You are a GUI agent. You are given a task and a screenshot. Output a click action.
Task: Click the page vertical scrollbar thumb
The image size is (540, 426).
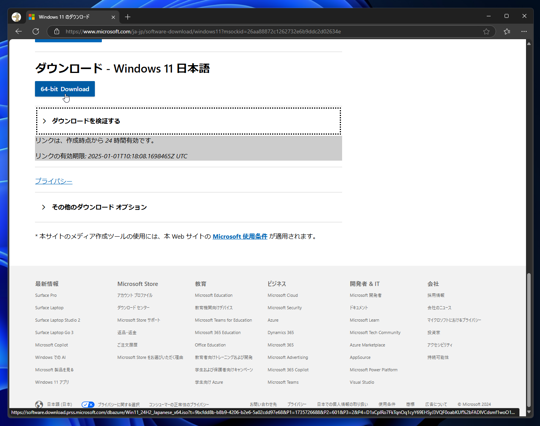click(529, 339)
